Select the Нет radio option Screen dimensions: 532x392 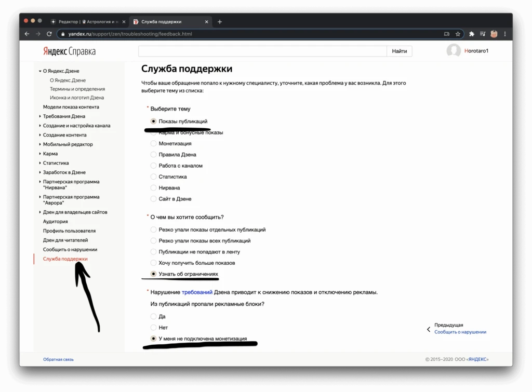pyautogui.click(x=153, y=328)
